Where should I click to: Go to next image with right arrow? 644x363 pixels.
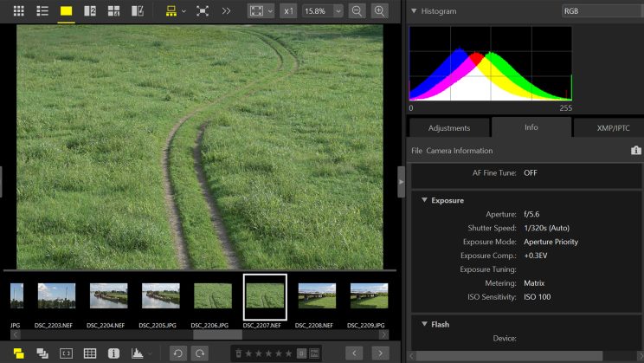click(x=379, y=353)
